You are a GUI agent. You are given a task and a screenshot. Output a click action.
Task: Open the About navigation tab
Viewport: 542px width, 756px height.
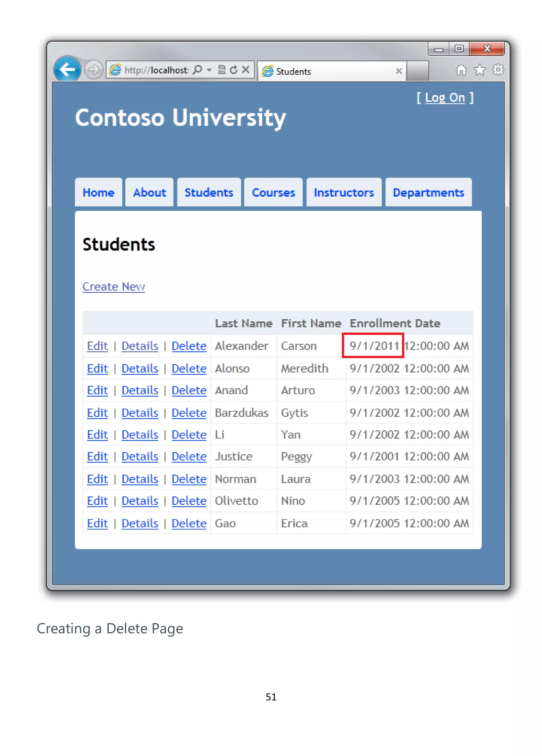tap(149, 192)
